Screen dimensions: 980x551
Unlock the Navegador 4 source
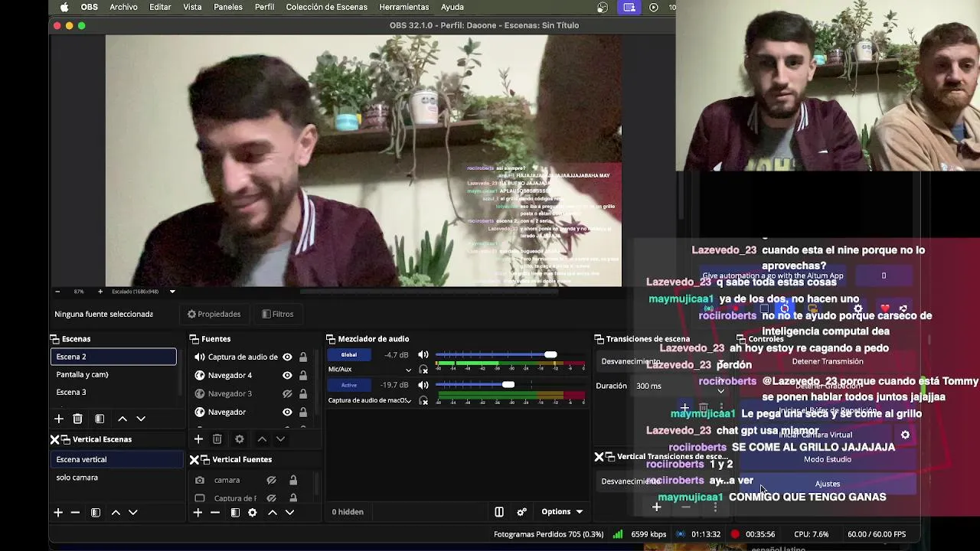[x=303, y=375]
